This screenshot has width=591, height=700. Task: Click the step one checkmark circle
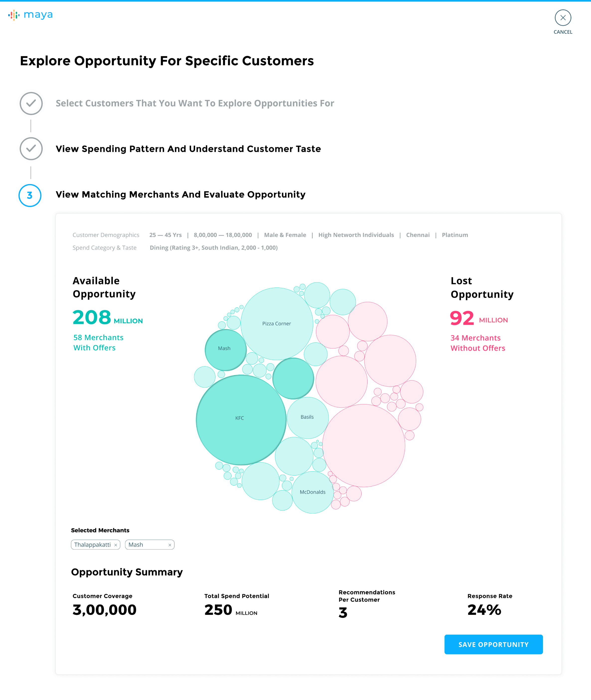pyautogui.click(x=31, y=103)
